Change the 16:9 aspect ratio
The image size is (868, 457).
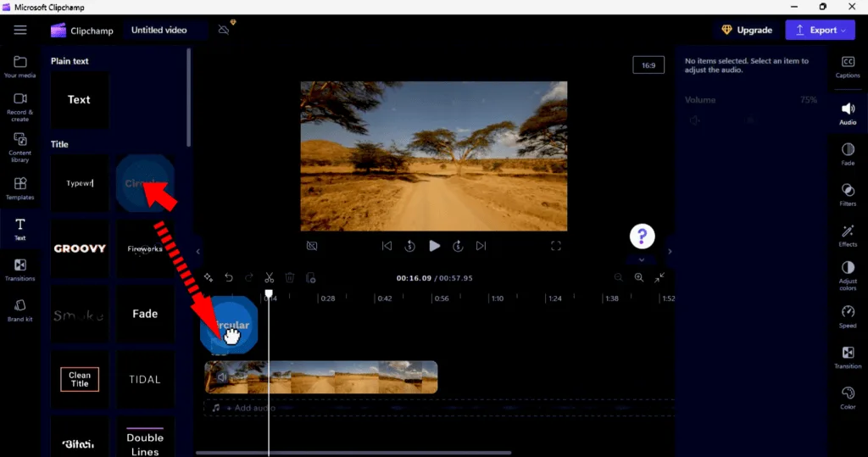[x=648, y=65]
